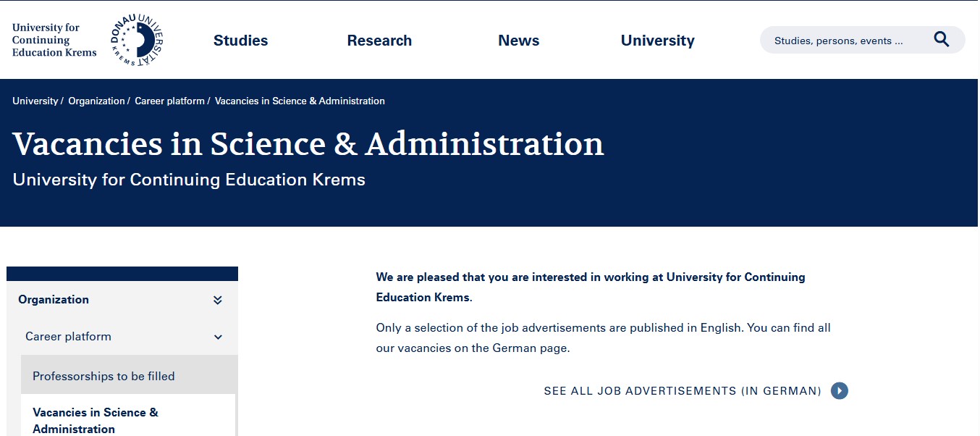This screenshot has height=436, width=980.
Task: Click the University for Continuing Education Krems subtitle
Action: pos(189,180)
